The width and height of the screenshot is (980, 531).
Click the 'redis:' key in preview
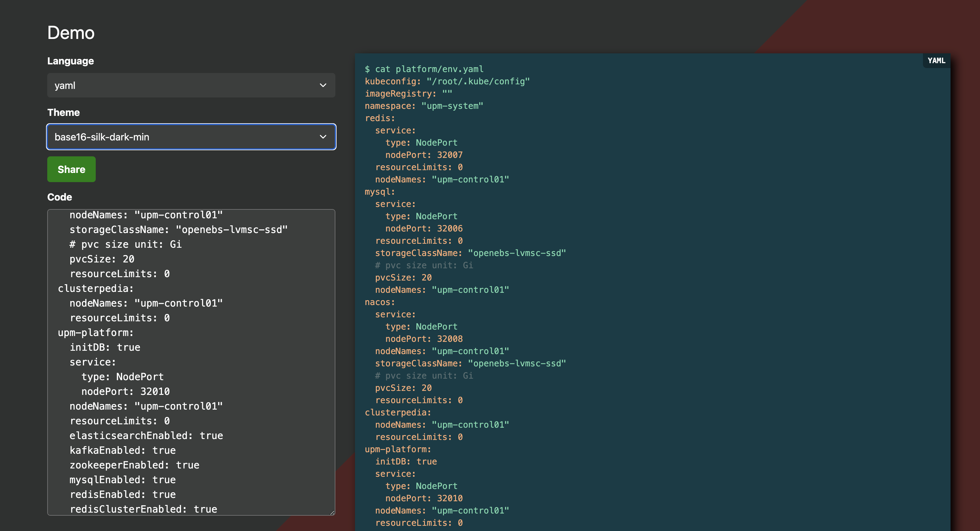(x=380, y=118)
